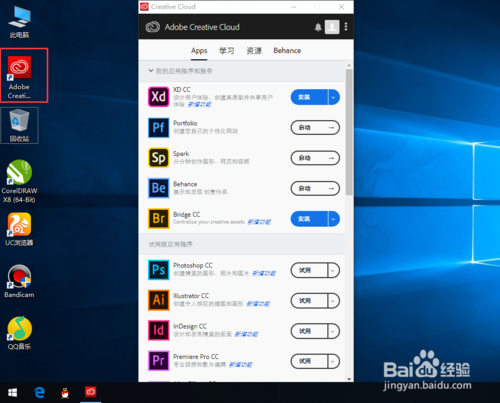Open XD CC install options dropdown
Screen dimensions: 500x403
334,97
